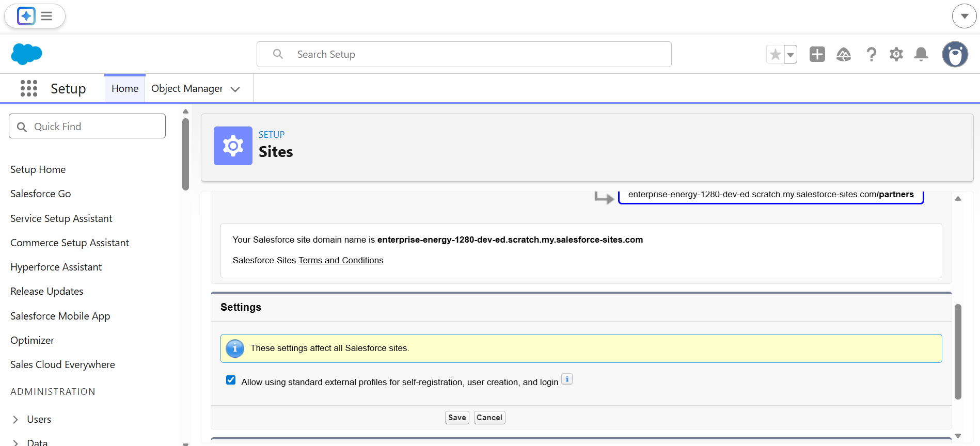
Task: Expand the Data section in sidebar
Action: click(x=15, y=443)
